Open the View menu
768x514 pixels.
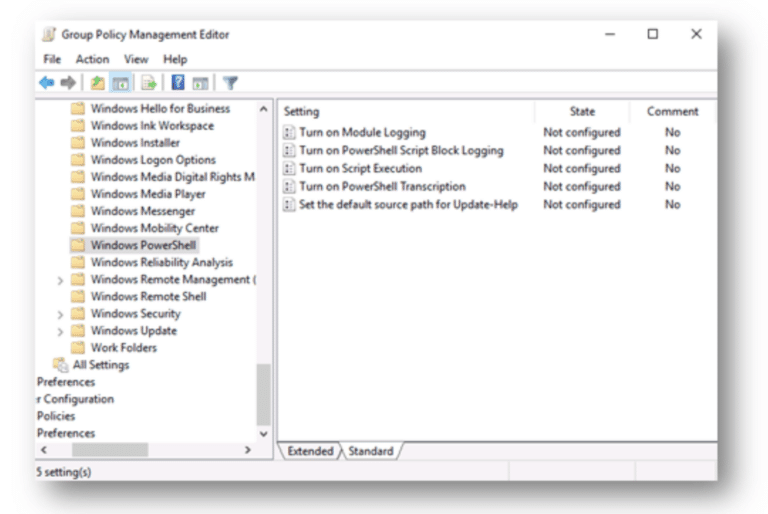coord(136,60)
